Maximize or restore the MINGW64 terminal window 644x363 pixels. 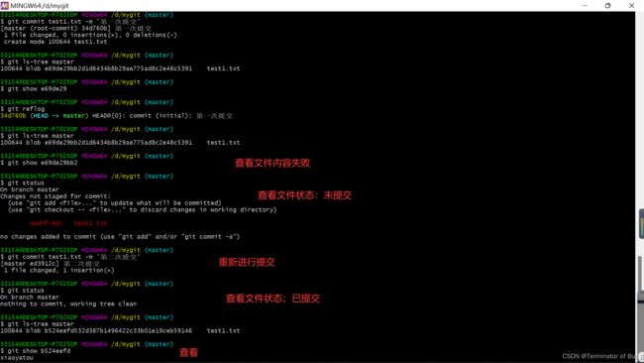pyautogui.click(x=608, y=5)
